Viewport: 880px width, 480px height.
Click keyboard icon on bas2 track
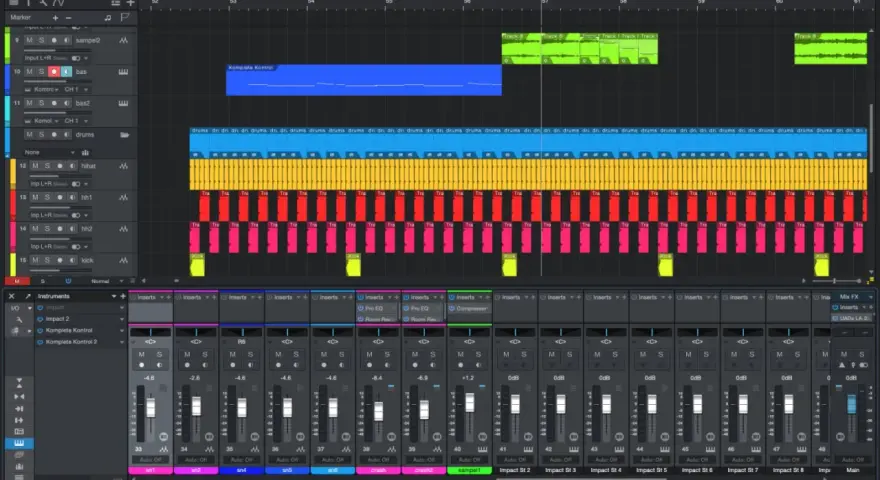(123, 103)
